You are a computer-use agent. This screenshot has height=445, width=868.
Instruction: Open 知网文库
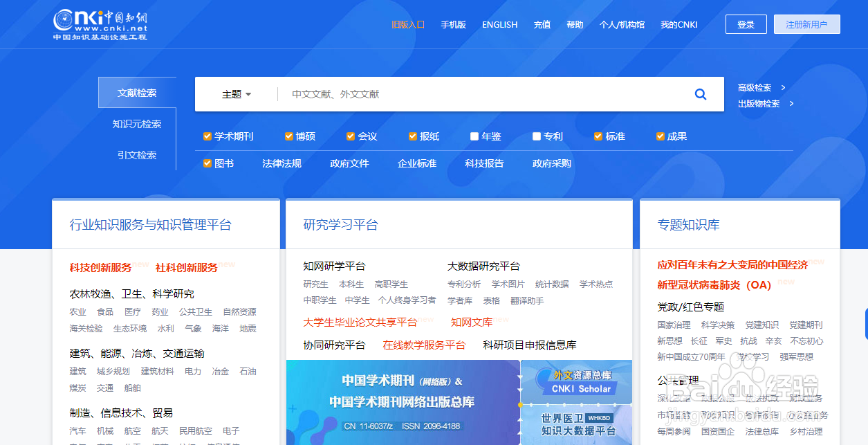coord(471,322)
